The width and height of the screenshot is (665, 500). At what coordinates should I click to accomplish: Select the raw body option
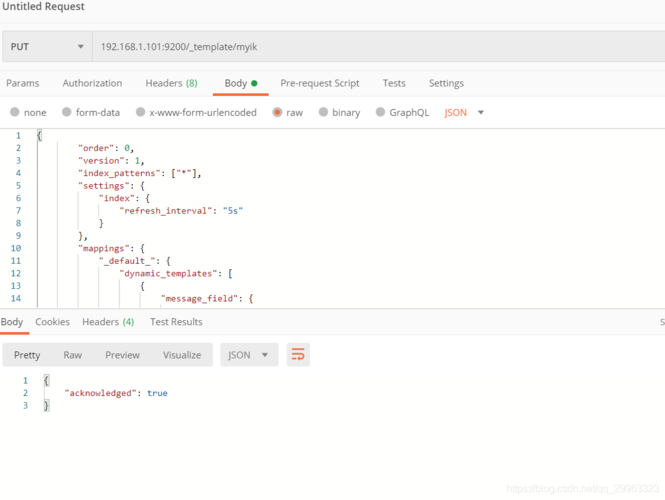tap(288, 112)
